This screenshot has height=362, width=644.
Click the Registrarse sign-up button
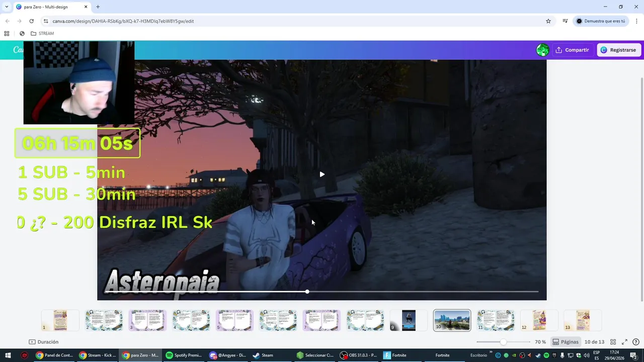point(618,50)
